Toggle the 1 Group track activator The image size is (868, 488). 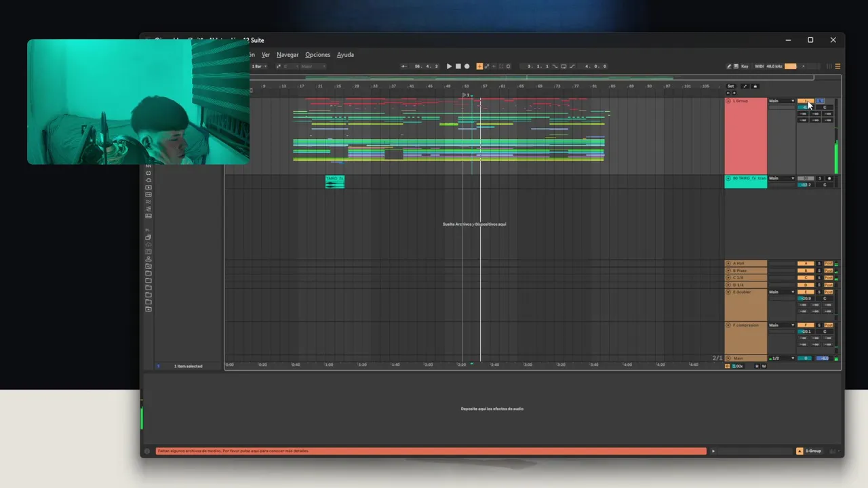806,101
